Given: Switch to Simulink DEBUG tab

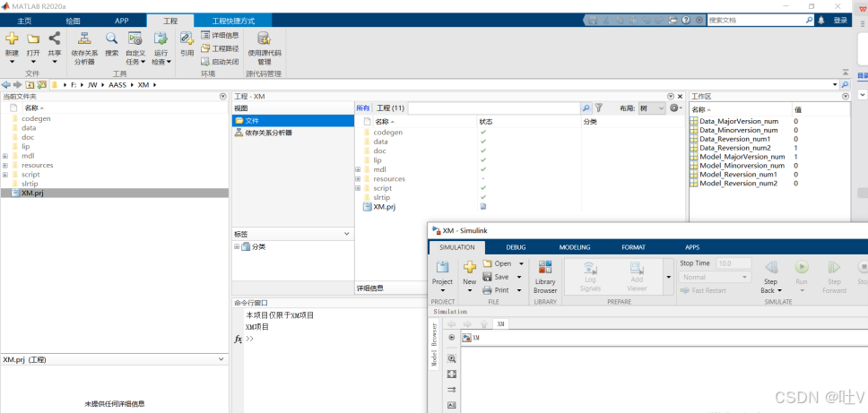Looking at the screenshot, I should [x=516, y=247].
